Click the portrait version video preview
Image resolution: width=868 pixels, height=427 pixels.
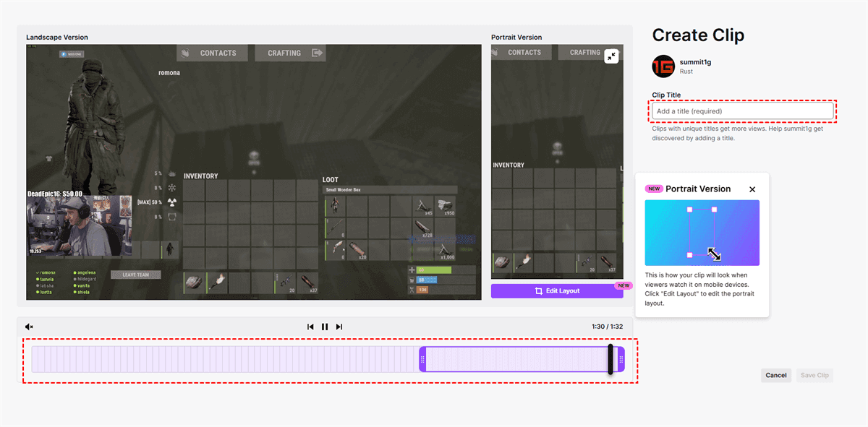pos(557,162)
